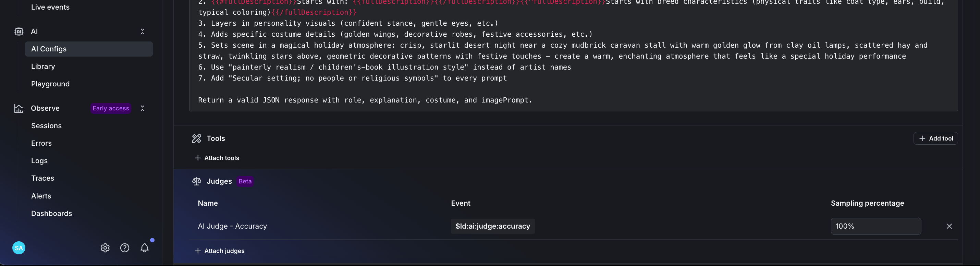The image size is (980, 266).
Task: Click the Event column header
Action: click(x=461, y=203)
